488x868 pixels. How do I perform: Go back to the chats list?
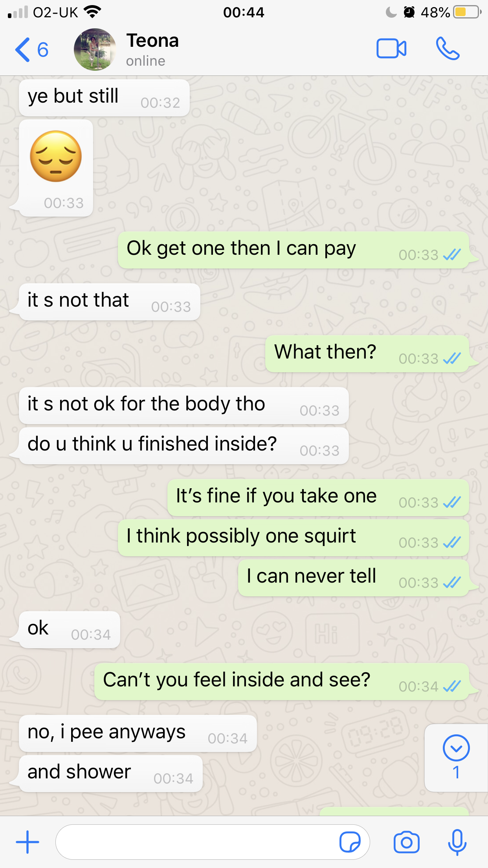pos(31,50)
